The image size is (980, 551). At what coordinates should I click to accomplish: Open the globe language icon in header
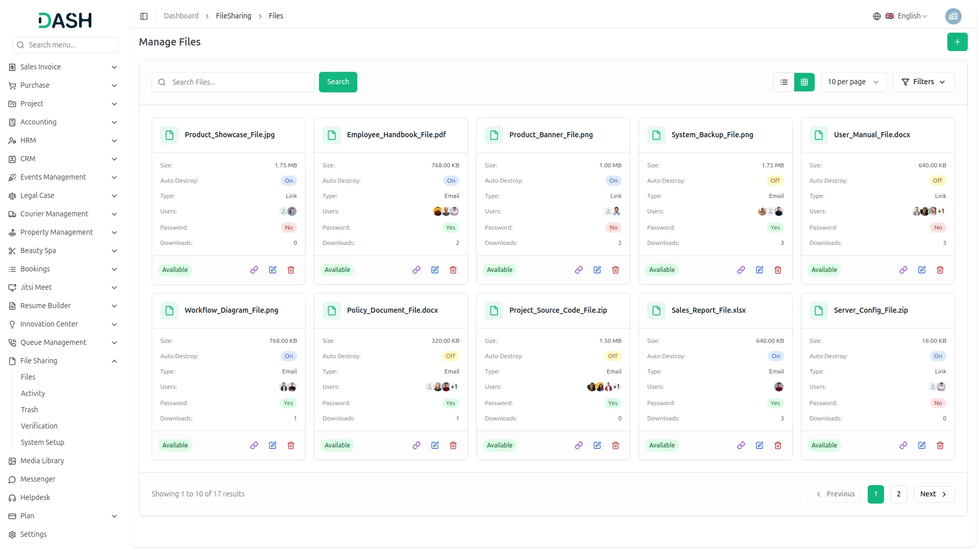coord(876,16)
